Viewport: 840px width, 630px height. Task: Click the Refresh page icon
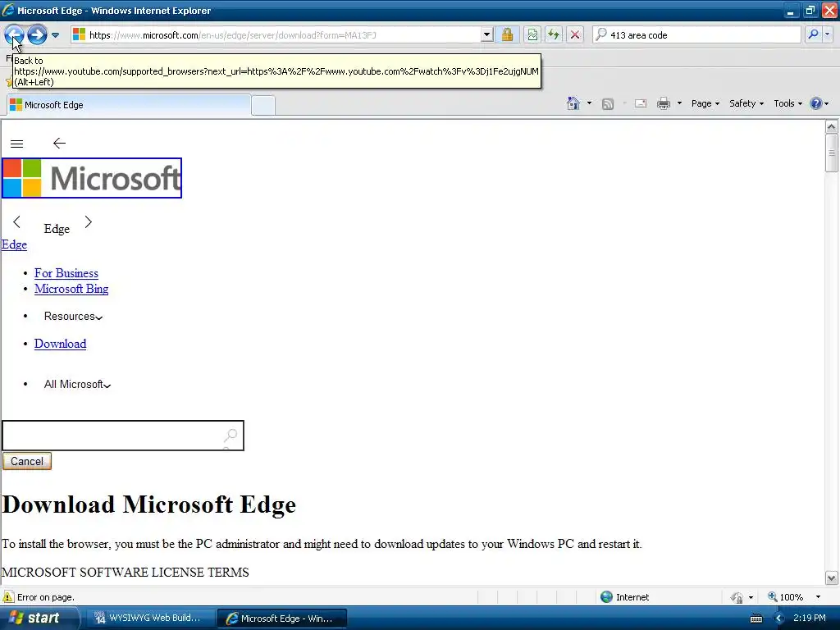[554, 35]
